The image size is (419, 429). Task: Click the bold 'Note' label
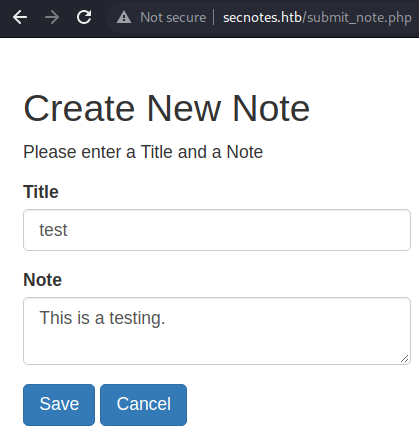tap(42, 279)
